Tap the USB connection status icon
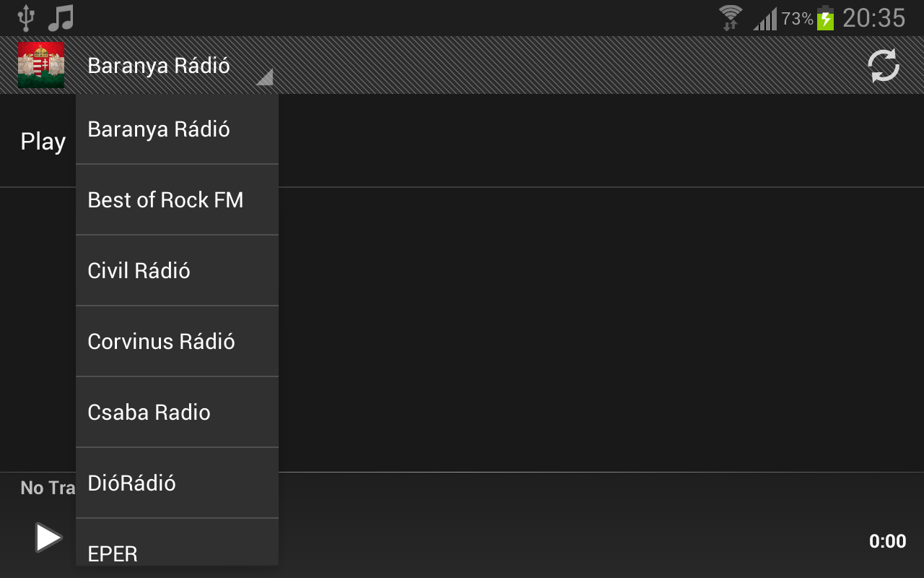Image resolution: width=924 pixels, height=578 pixels. point(26,18)
